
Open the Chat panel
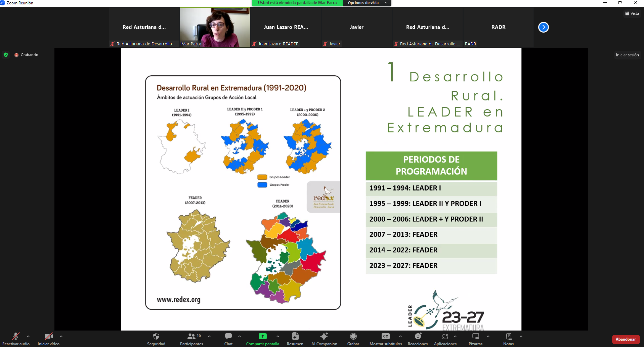point(228,339)
